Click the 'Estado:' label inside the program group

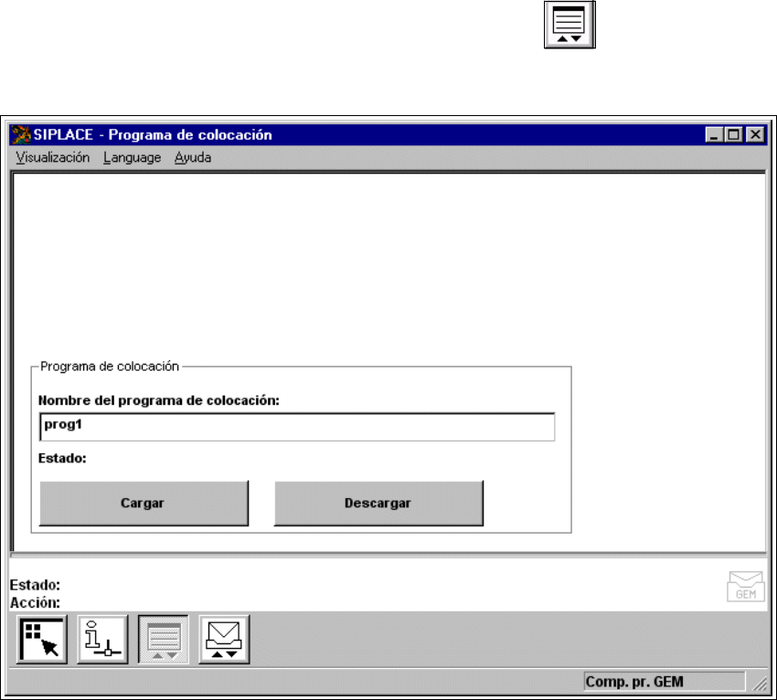pyautogui.click(x=62, y=458)
